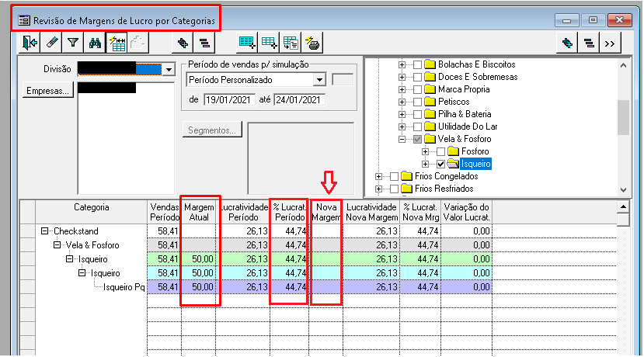Screen dimensions: 644x357
Task: Click the exit door icon in the toolbar
Action: click(30, 43)
